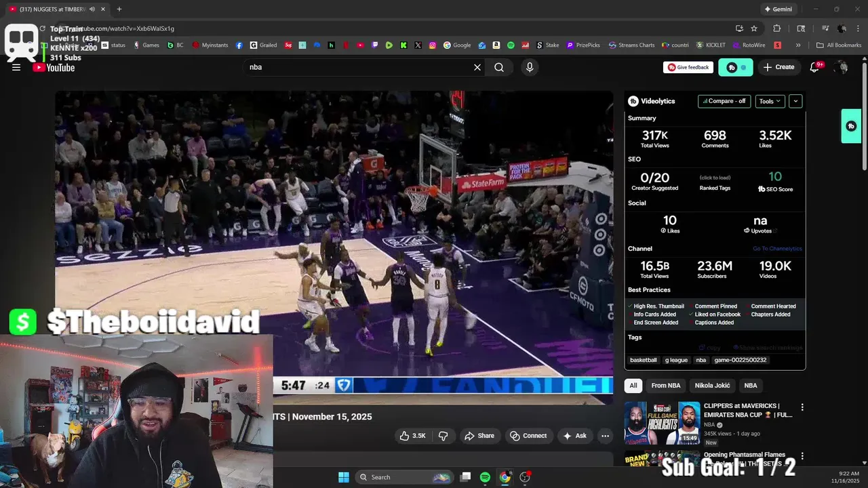Follow the Go To Channelytics link

(777, 249)
